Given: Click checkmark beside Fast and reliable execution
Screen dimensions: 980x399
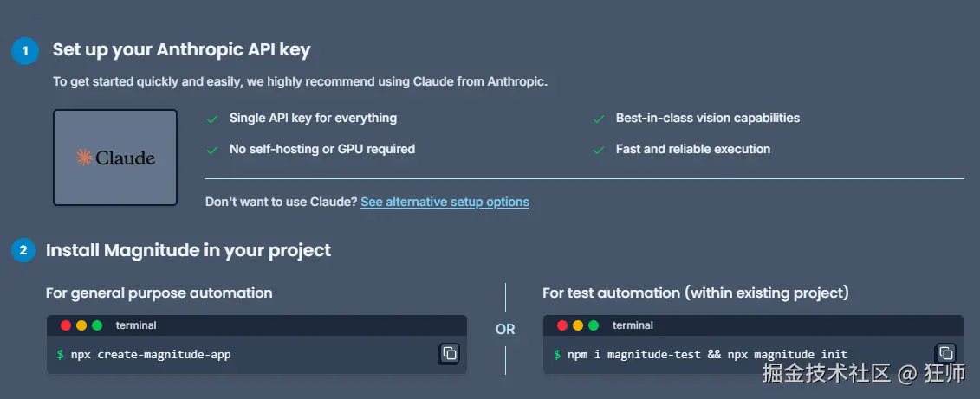Looking at the screenshot, I should click(598, 150).
